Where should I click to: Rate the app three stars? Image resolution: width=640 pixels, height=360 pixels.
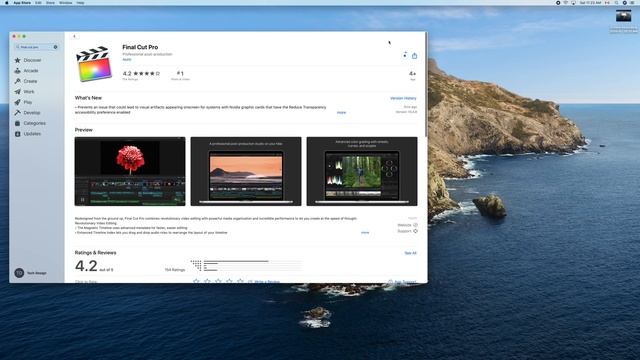218,281
